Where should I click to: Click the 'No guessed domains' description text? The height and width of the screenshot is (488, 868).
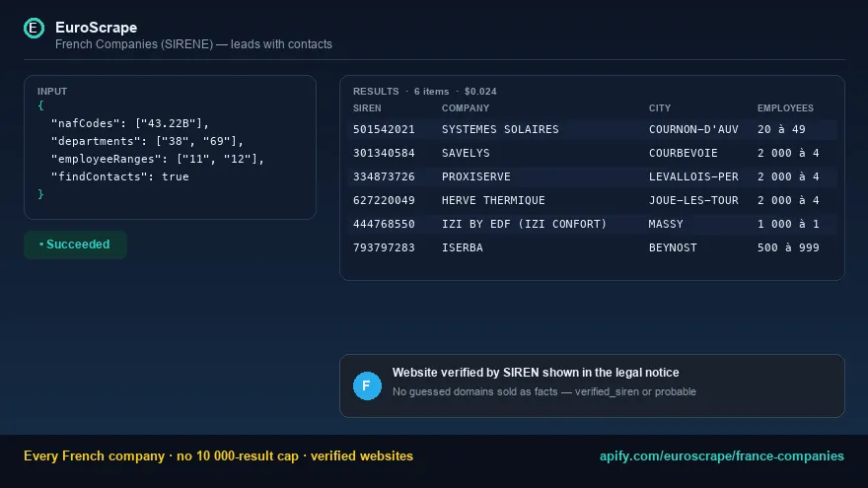tap(544, 391)
